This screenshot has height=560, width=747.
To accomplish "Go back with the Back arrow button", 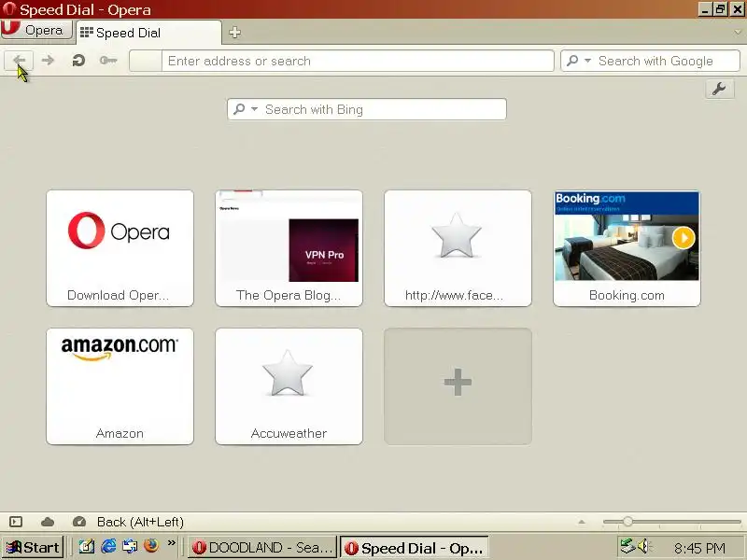I will 19,61.
